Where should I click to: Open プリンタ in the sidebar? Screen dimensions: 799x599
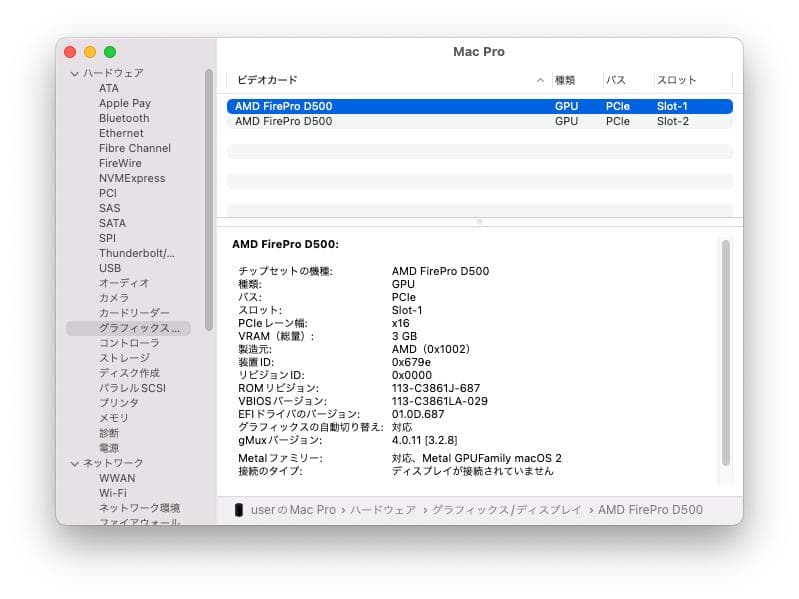tap(119, 403)
